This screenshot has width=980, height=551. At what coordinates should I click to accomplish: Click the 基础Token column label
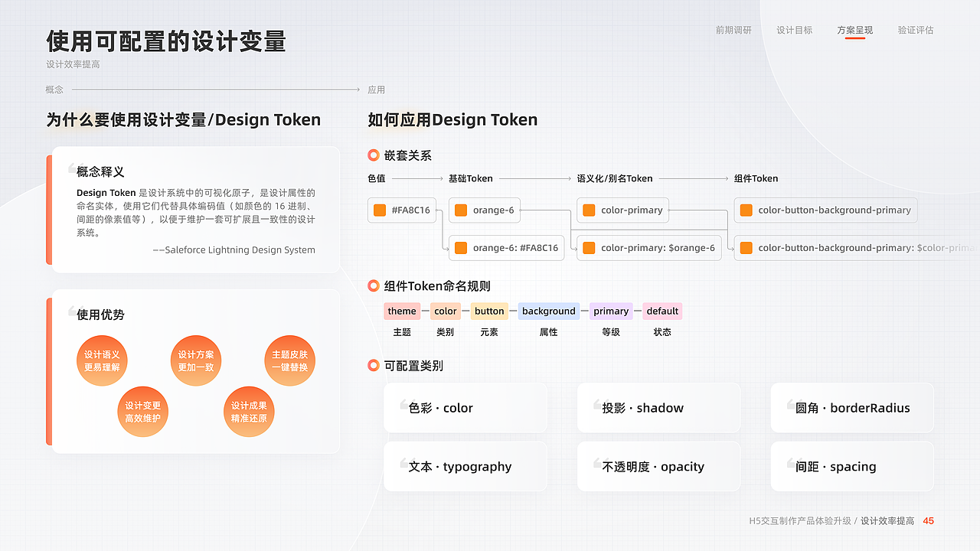tap(471, 178)
